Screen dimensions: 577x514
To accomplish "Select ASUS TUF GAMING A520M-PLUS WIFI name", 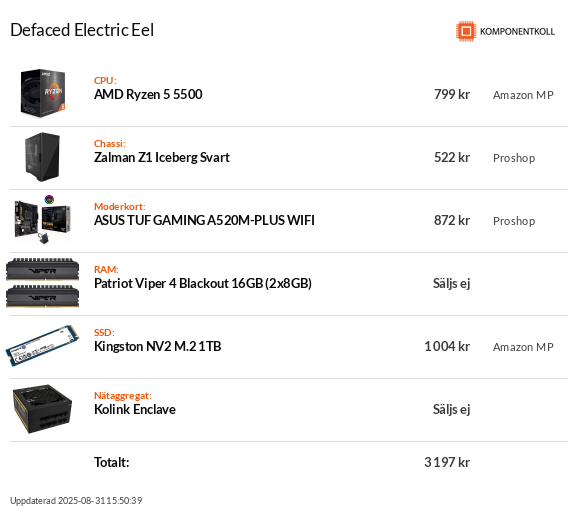I will click(204, 220).
